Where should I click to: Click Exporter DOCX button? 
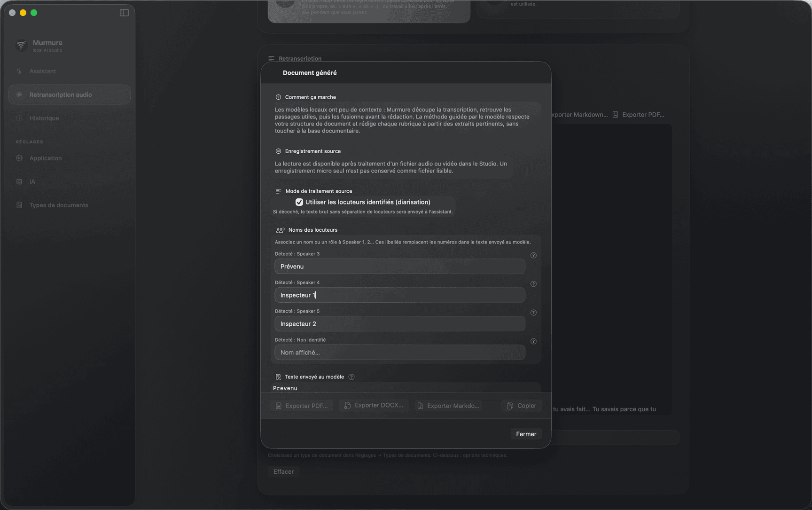(x=374, y=405)
